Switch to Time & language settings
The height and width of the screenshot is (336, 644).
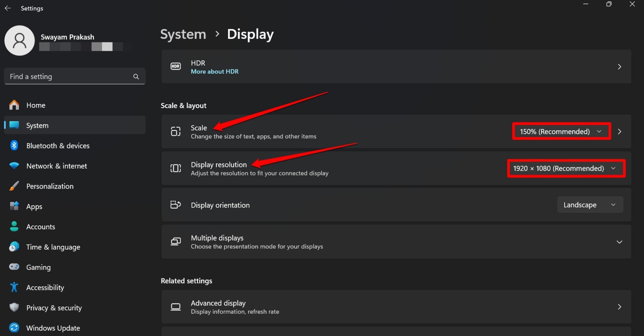point(53,247)
